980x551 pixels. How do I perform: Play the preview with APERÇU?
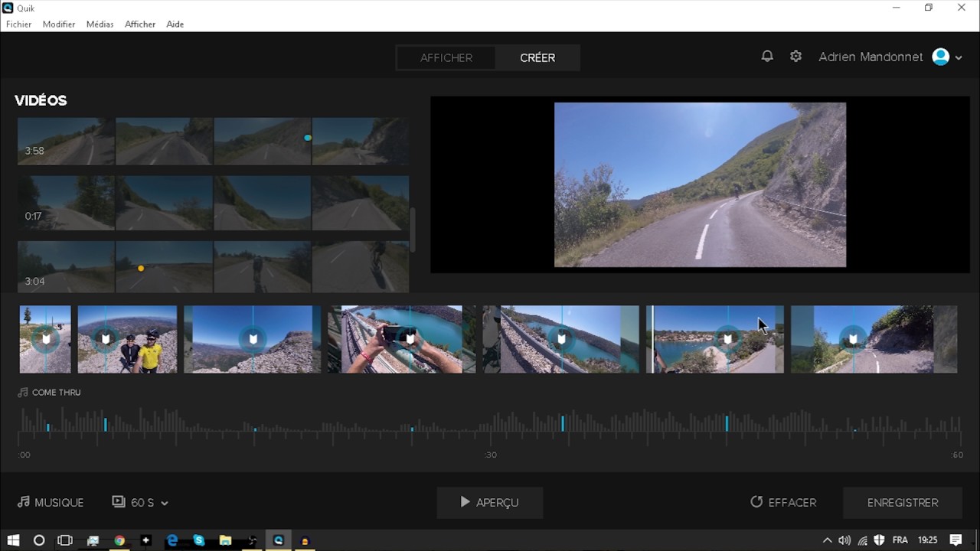click(490, 503)
